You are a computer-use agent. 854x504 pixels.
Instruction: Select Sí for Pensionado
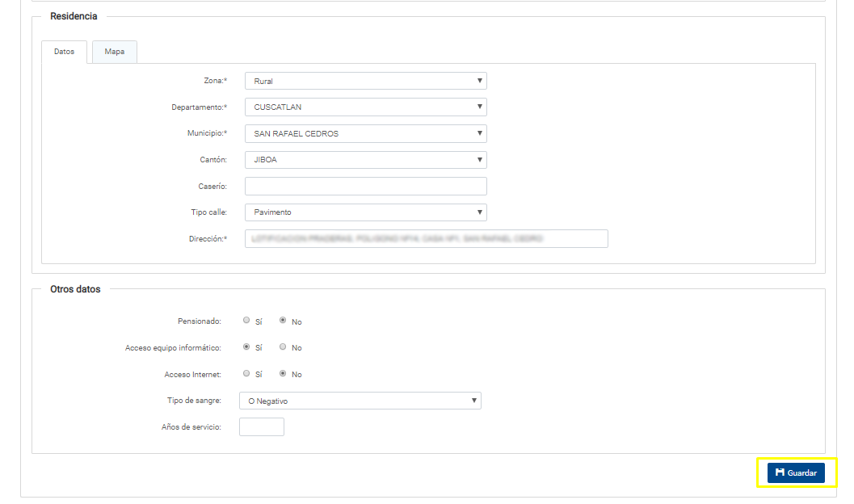coord(246,321)
